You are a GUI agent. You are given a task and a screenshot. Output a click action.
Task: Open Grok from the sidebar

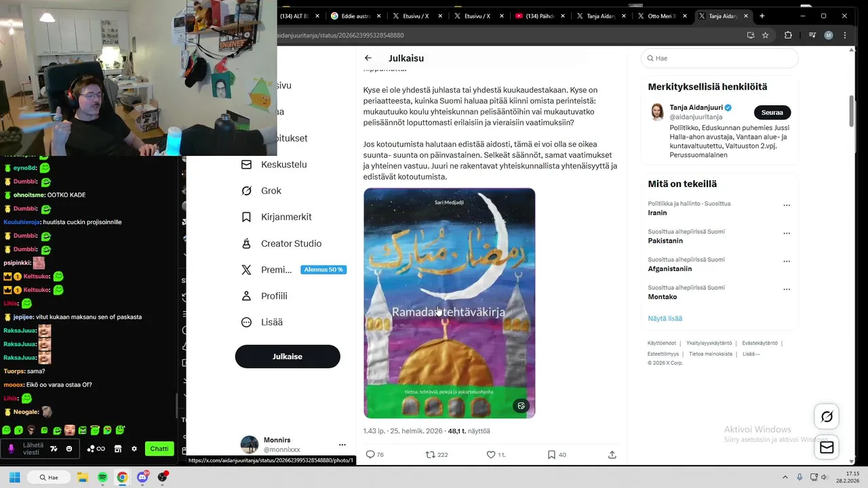(261, 191)
